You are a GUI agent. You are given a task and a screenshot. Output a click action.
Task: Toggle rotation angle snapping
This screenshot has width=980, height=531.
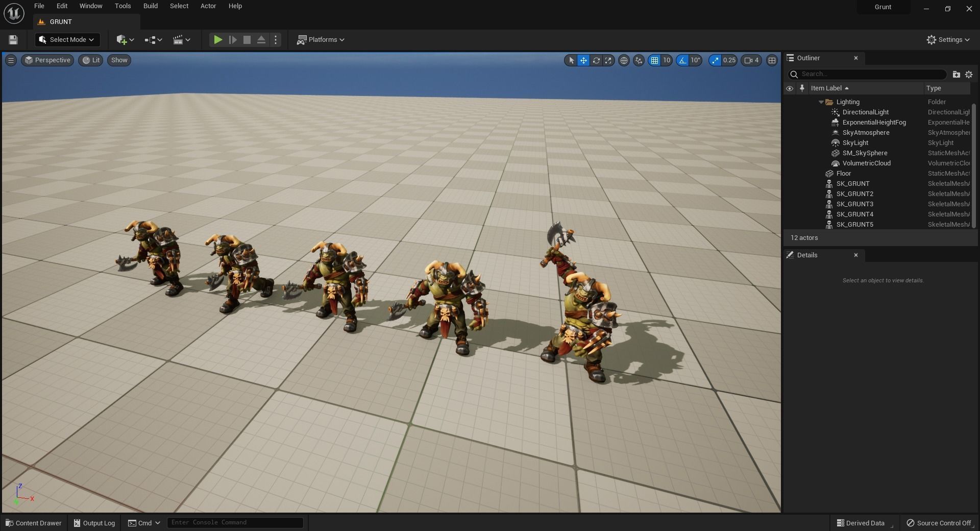[x=682, y=60]
